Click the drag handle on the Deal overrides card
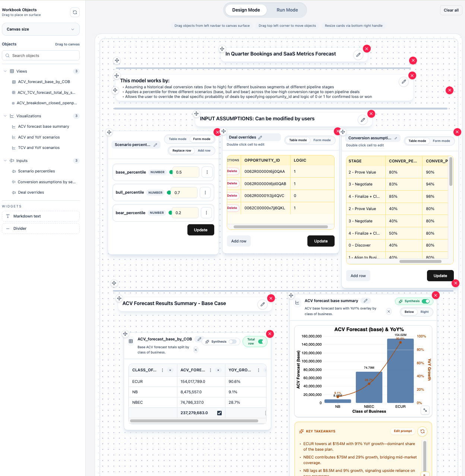This screenshot has height=476, width=465. point(224,131)
